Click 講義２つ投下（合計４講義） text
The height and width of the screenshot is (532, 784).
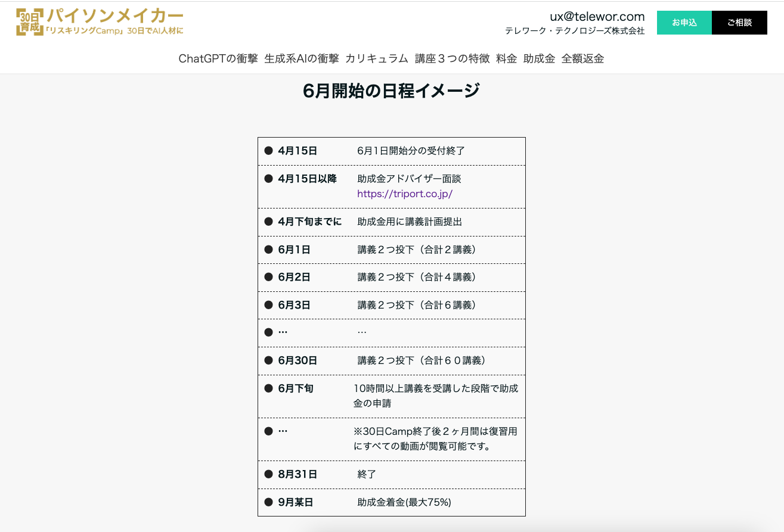(x=417, y=277)
